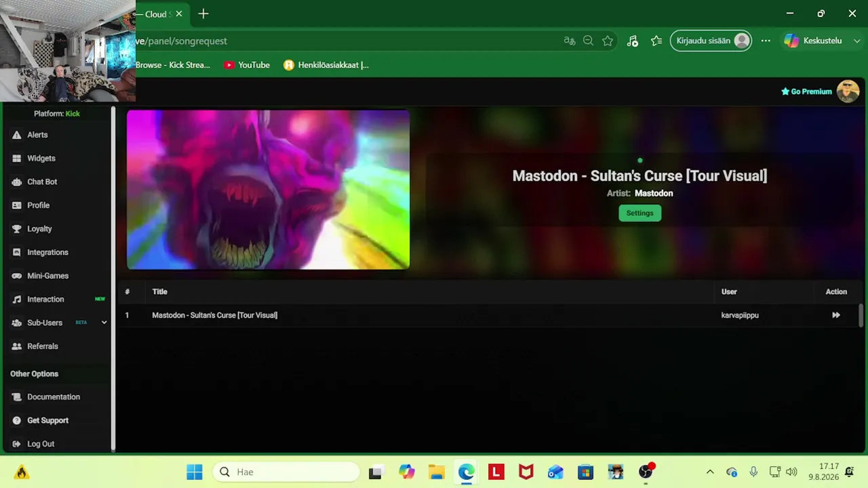Click the Sub-Users people icon
Screen dimensions: 868x488
pos(17,323)
